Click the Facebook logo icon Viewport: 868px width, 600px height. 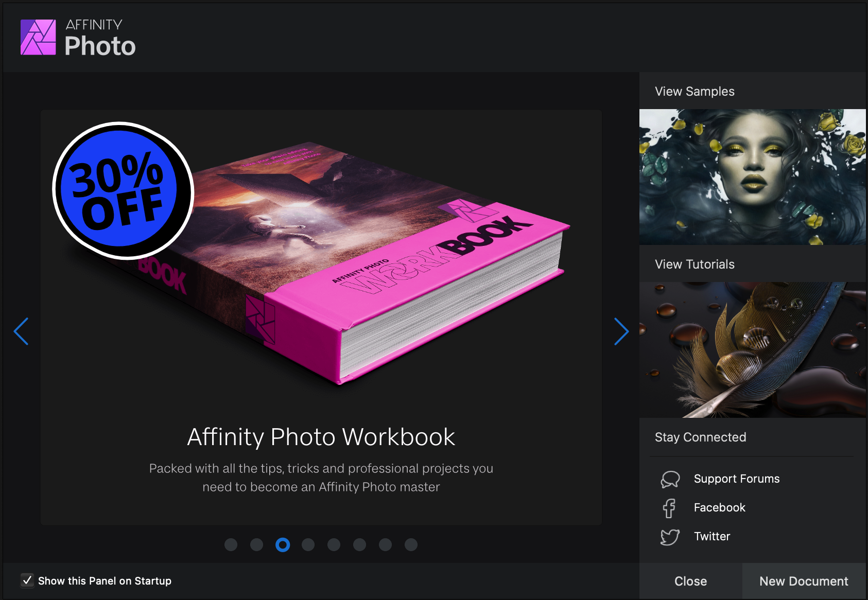click(x=669, y=508)
